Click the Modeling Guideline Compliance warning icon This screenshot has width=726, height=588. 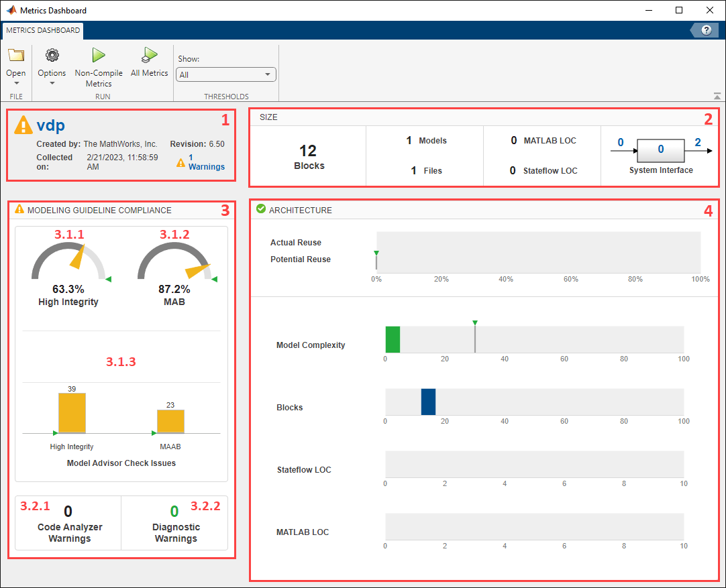[x=19, y=210]
